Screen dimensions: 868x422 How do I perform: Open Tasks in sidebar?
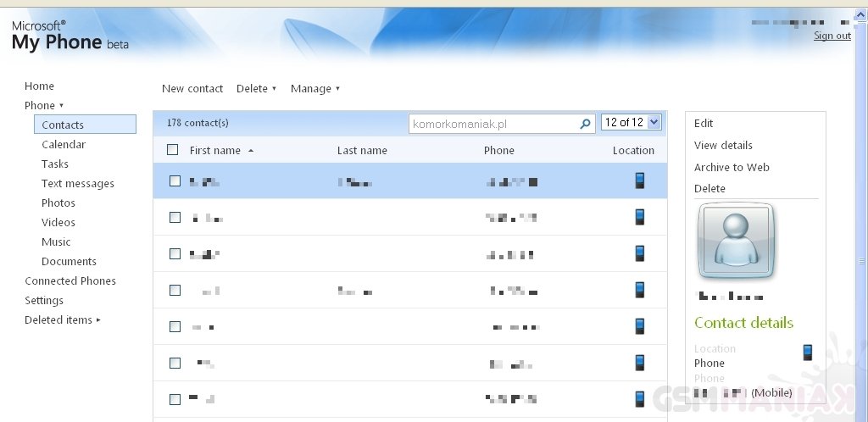coord(55,164)
